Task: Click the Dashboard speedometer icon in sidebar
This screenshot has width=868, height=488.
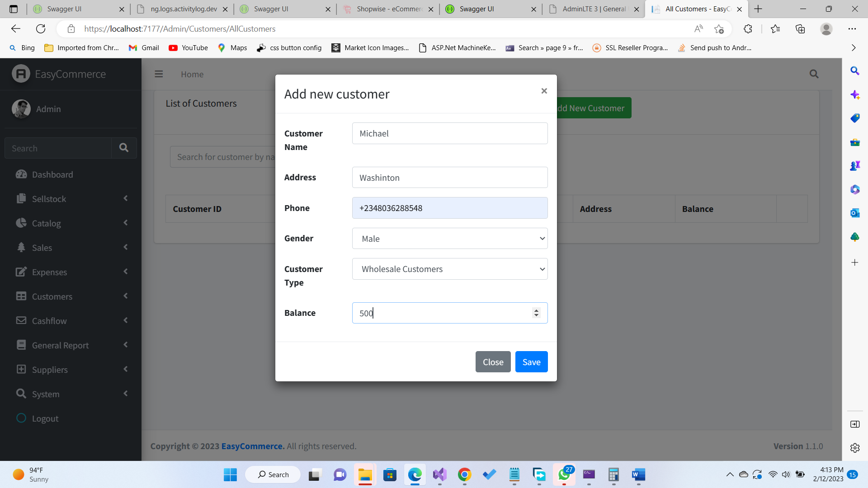Action: coord(21,174)
